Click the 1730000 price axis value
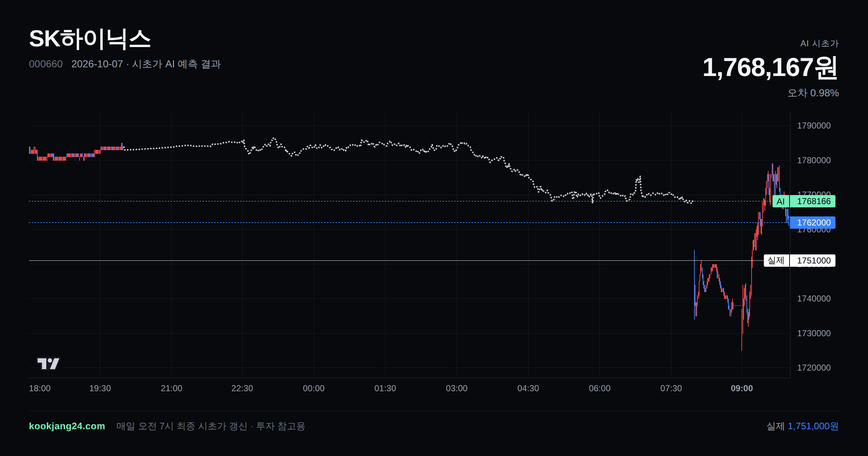This screenshot has width=868, height=456. [x=814, y=333]
